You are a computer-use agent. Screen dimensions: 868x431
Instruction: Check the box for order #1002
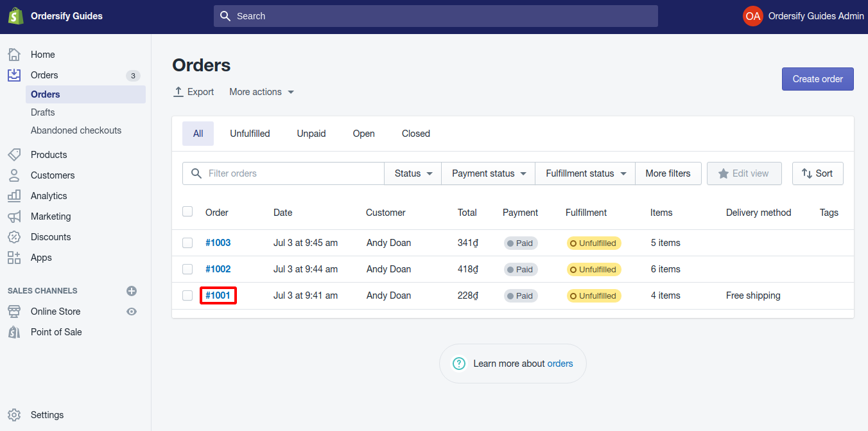pyautogui.click(x=187, y=269)
